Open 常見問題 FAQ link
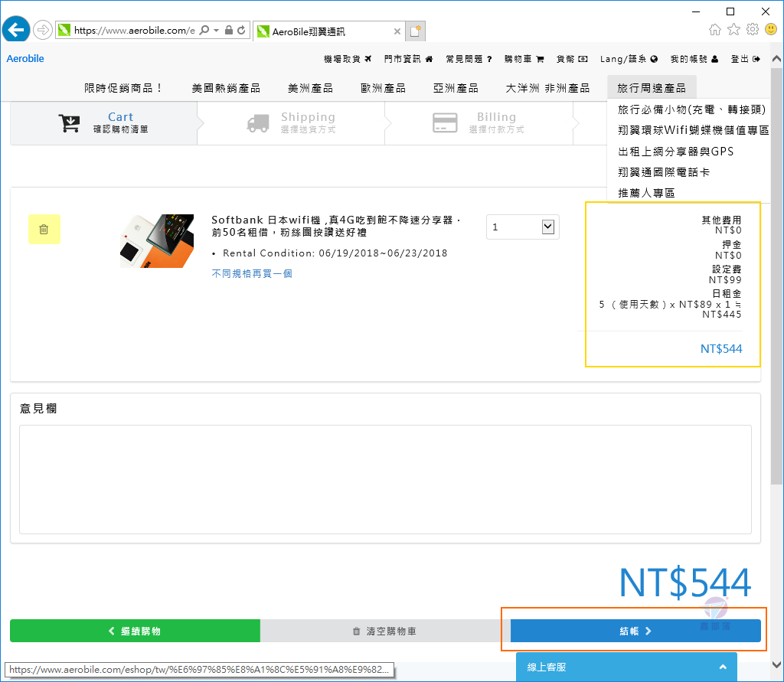Screen dimensions: 784x682 (469, 59)
